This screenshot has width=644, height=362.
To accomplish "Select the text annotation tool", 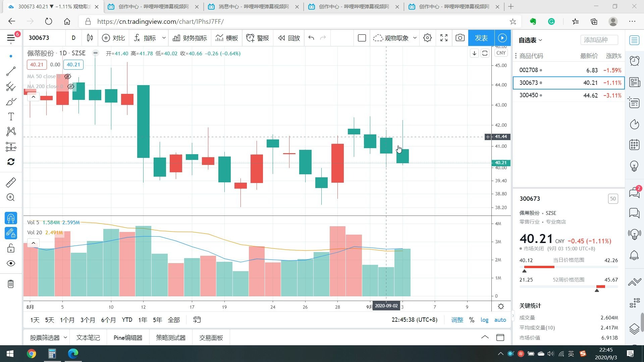I will (x=11, y=117).
